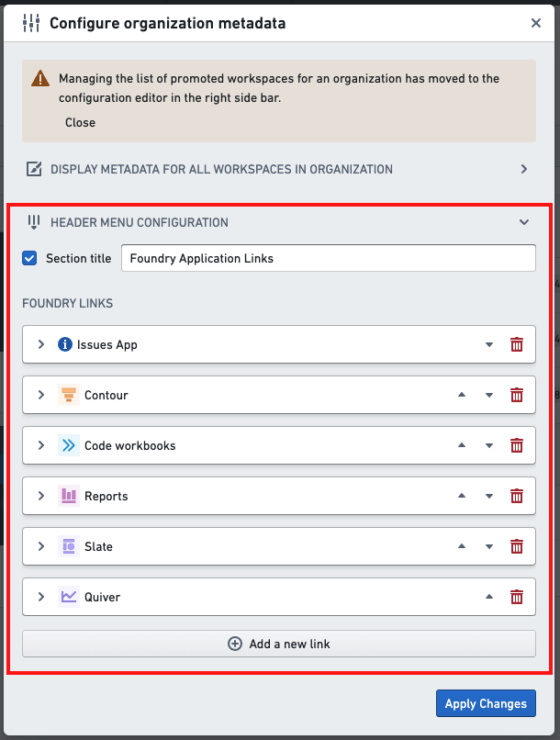Click the Issues App label text
This screenshot has height=740, width=560.
(x=107, y=344)
